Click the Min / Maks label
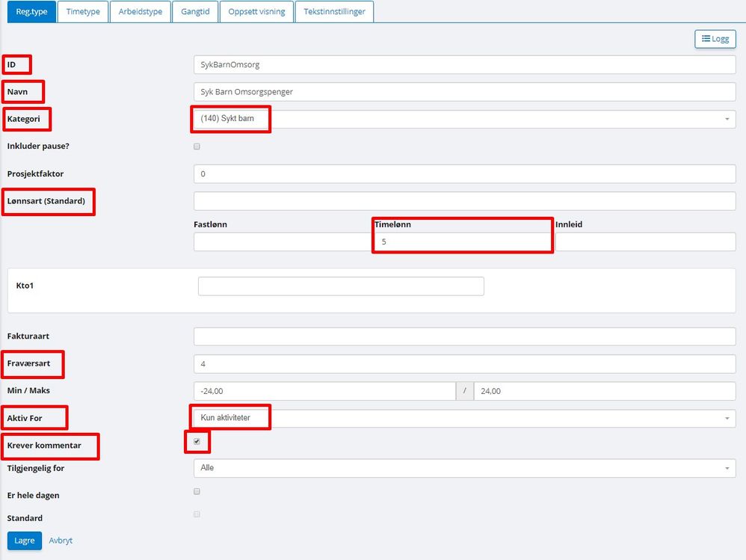The width and height of the screenshot is (746, 560). [x=28, y=390]
